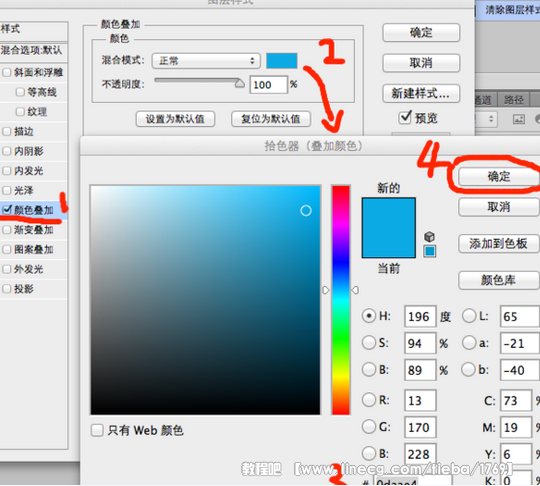Switch to 路径 tab in background panel

tap(513, 100)
